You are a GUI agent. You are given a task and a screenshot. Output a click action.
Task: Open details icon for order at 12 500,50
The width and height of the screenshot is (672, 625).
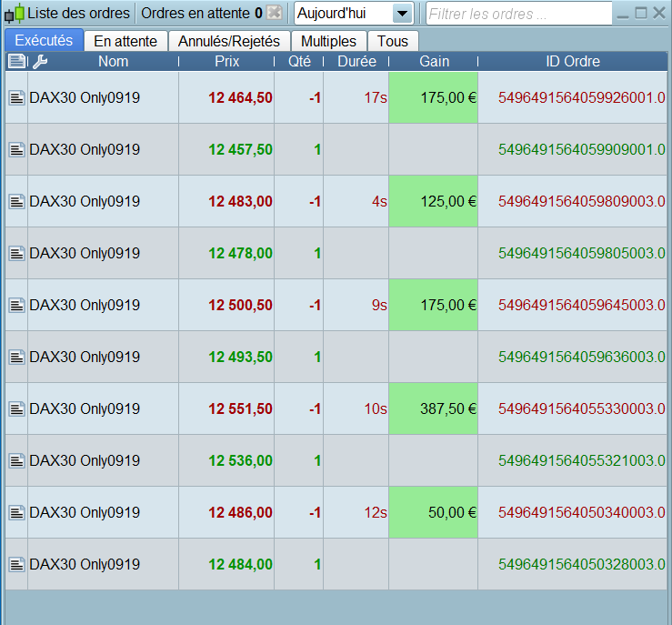click(16, 305)
